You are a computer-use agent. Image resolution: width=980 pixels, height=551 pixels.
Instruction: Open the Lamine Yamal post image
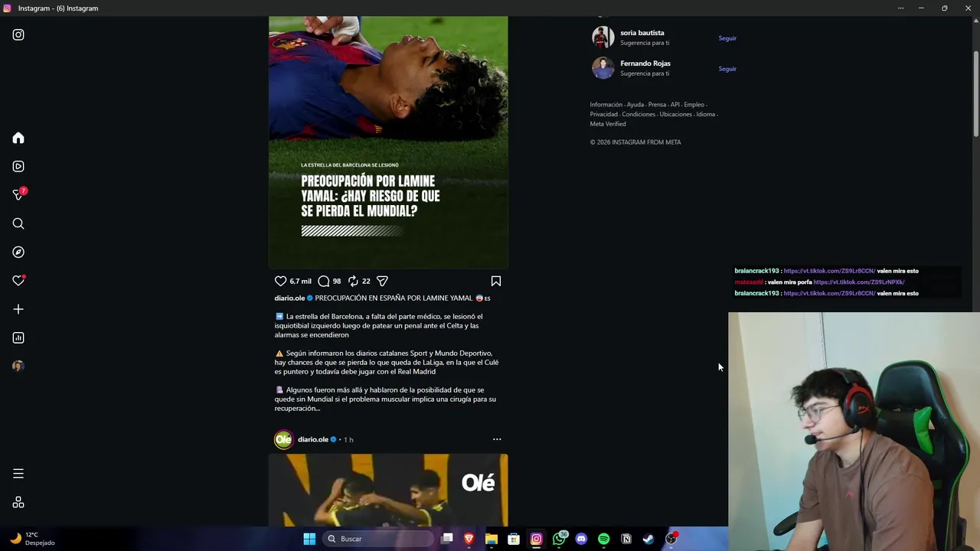[x=388, y=142]
